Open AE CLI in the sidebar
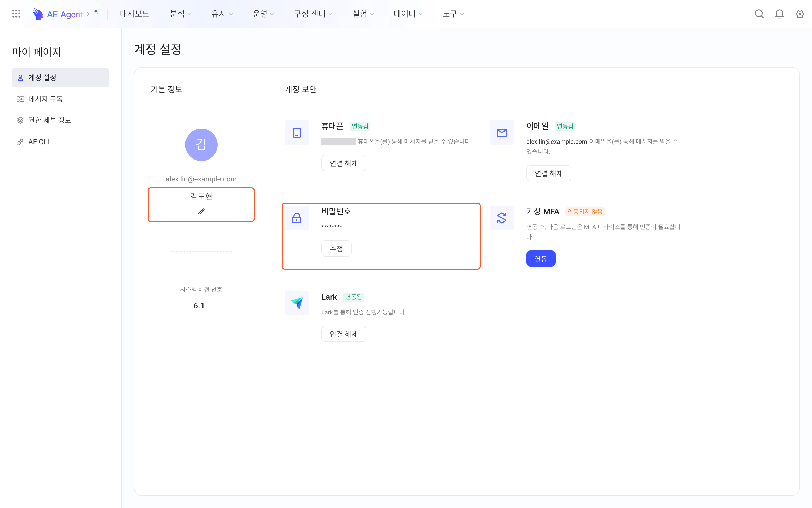 click(61, 142)
